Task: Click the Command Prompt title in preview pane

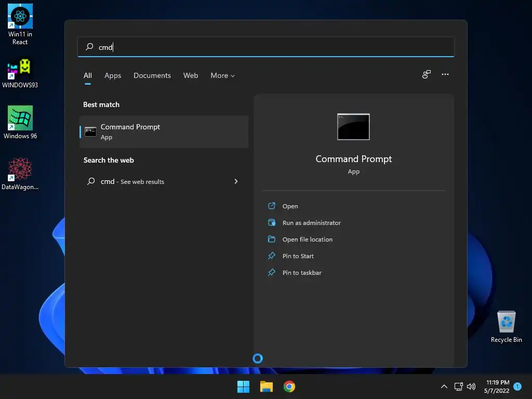Action: coord(353,159)
